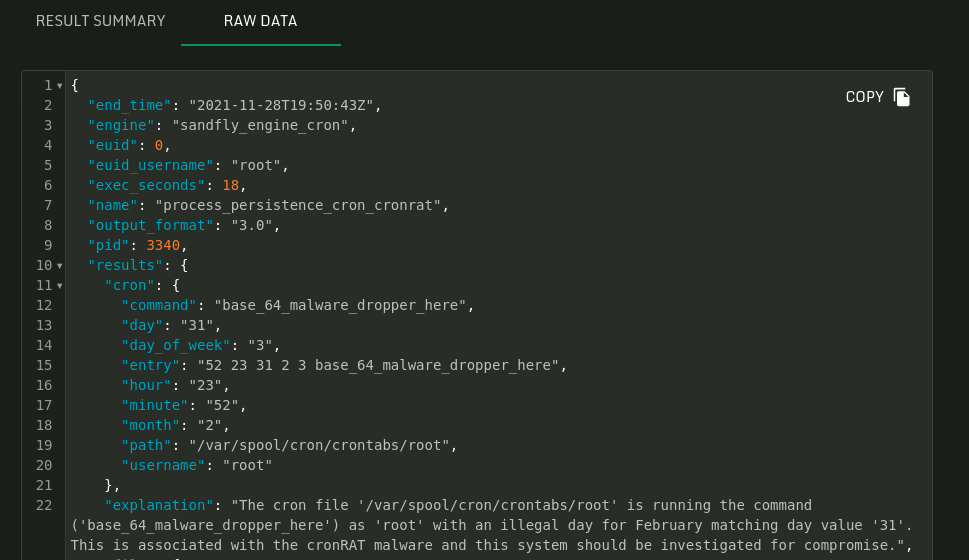Select the RAW DATA tab
Viewport: 969px width, 560px height.
coord(260,21)
